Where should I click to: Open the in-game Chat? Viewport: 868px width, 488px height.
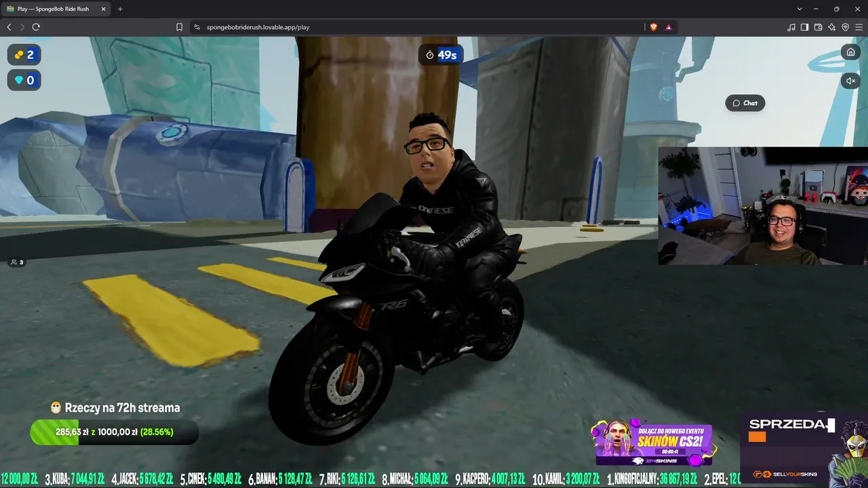pos(745,103)
